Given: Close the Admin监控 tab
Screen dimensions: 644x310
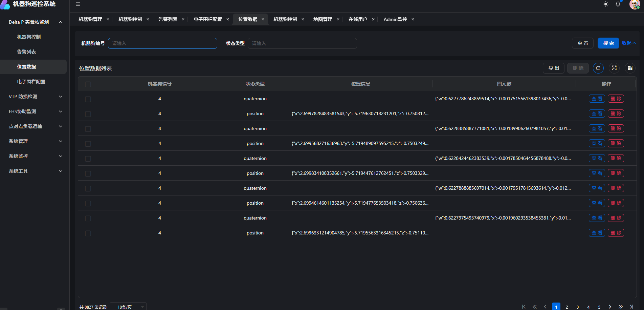Looking at the screenshot, I should coord(413,19).
